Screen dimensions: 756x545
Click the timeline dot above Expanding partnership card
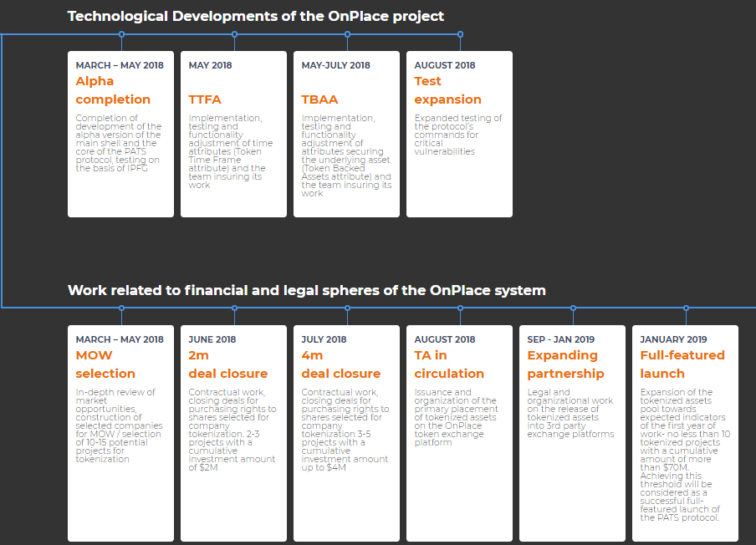(573, 308)
